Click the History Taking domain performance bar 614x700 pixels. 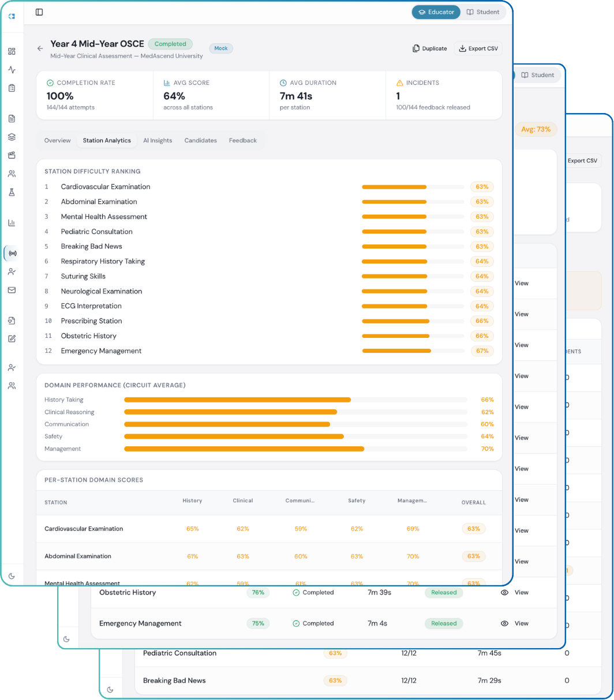click(295, 400)
